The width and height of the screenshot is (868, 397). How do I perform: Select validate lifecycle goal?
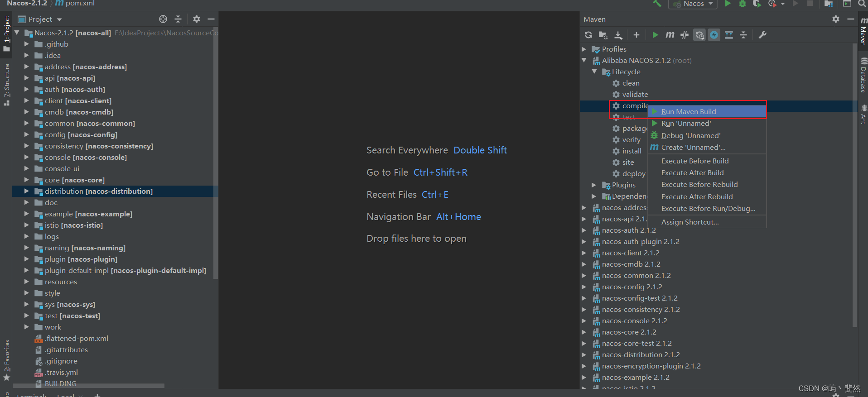tap(630, 94)
